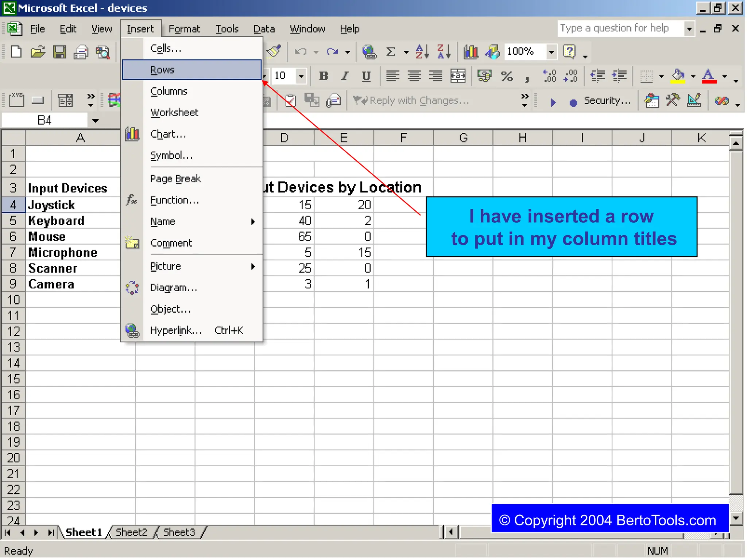The height and width of the screenshot is (560, 747).
Task: Click the New blank workbook icon
Action: tap(16, 52)
